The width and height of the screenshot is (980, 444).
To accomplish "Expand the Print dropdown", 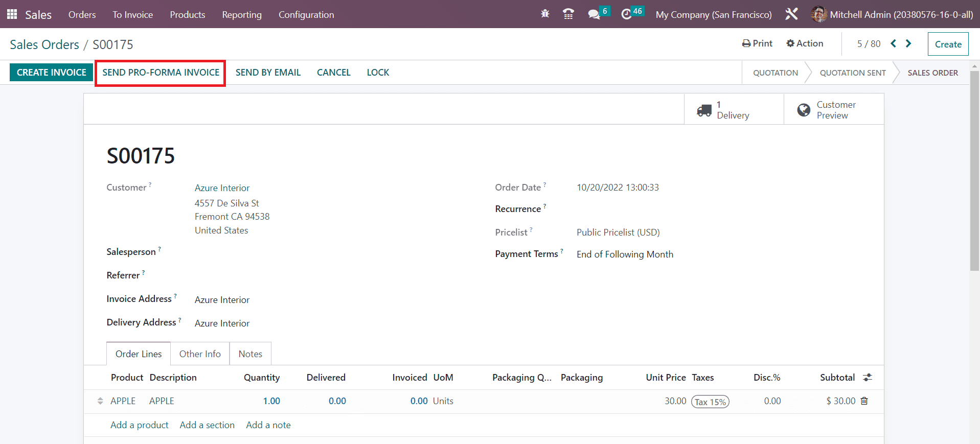I will click(757, 43).
